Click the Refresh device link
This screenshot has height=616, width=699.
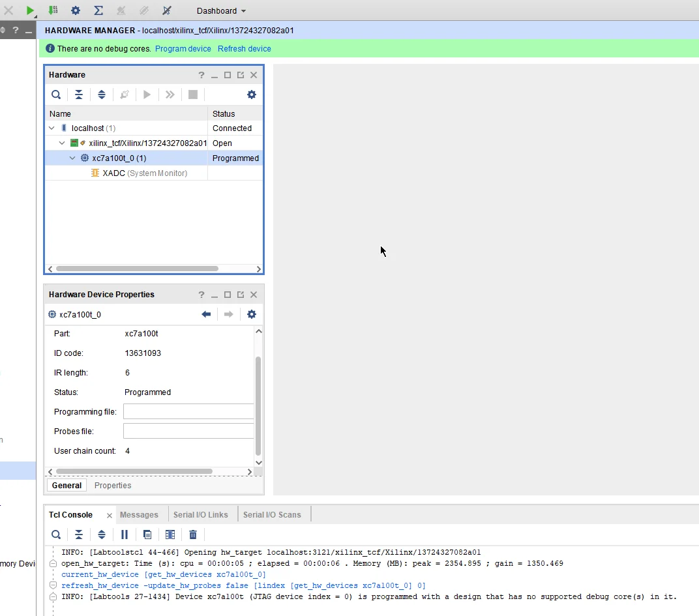245,49
